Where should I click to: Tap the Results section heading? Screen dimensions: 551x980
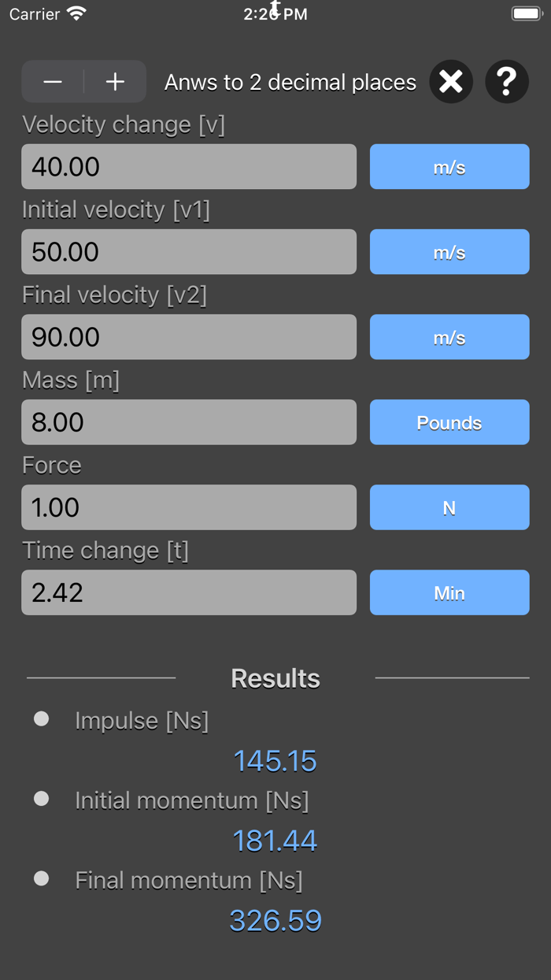coord(275,677)
